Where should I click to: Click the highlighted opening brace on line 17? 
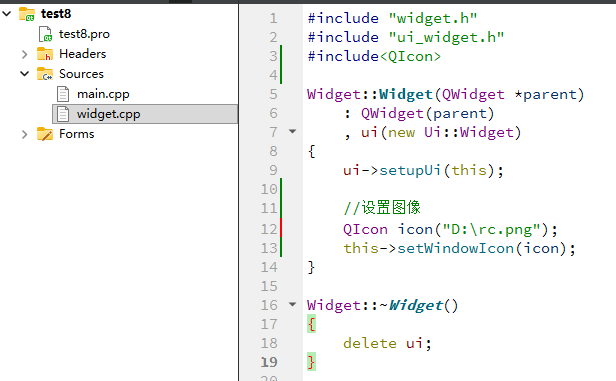[x=312, y=324]
